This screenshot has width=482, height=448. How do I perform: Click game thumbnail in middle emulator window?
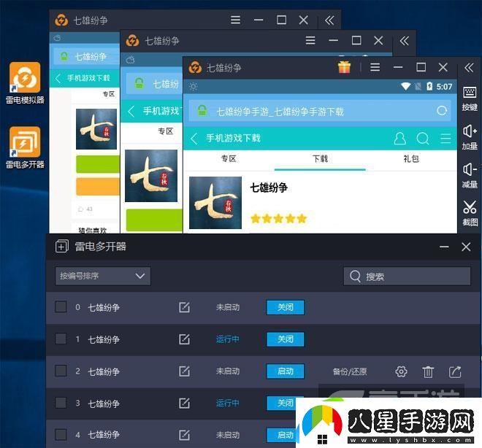click(151, 176)
